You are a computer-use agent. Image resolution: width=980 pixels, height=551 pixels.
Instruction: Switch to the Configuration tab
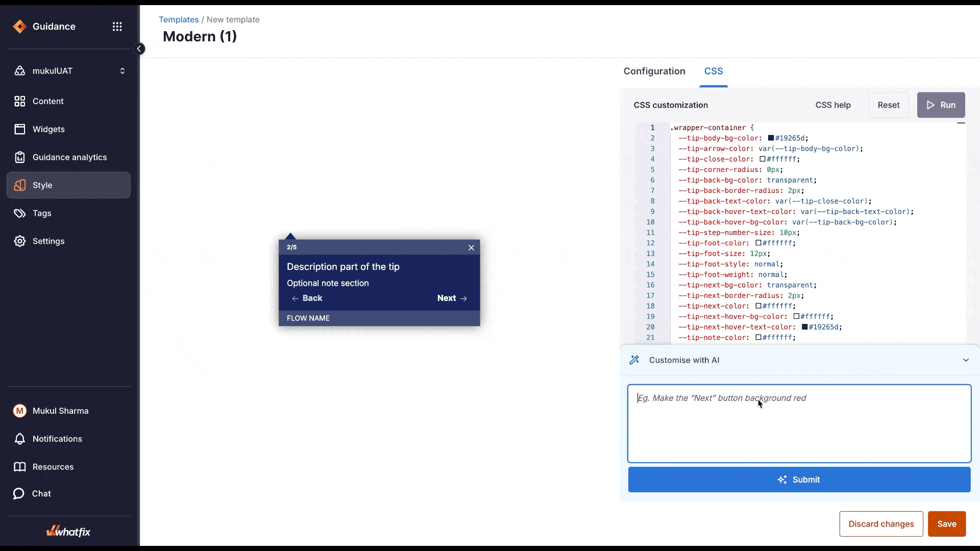654,71
